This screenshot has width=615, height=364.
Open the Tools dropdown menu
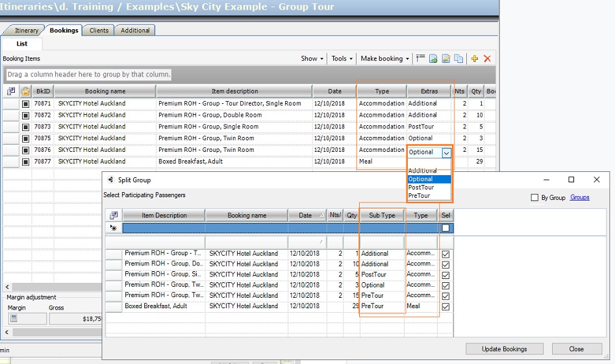point(342,58)
